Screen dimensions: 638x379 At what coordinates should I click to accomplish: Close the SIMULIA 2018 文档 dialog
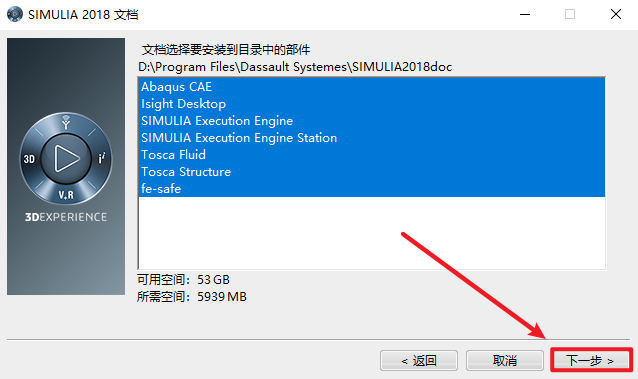coord(616,14)
